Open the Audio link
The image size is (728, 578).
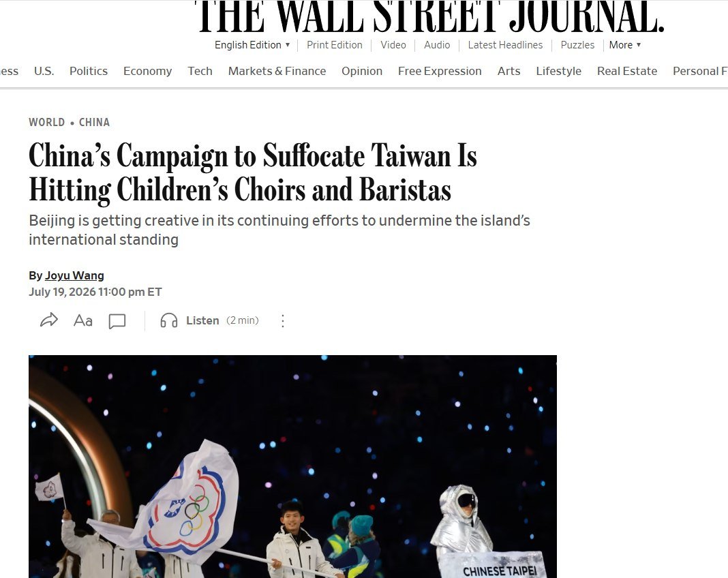437,44
